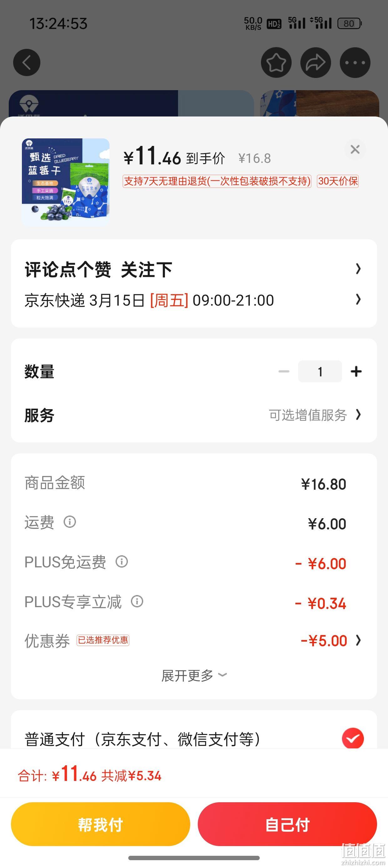Viewport: 388px width, 868px height.
Task: Open the share arrow icon
Action: 316,62
